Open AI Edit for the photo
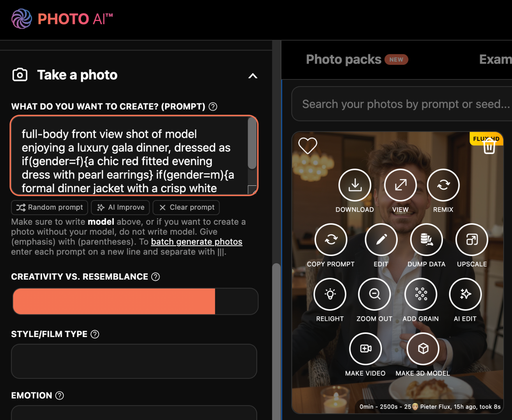The height and width of the screenshot is (420, 512). pyautogui.click(x=465, y=294)
